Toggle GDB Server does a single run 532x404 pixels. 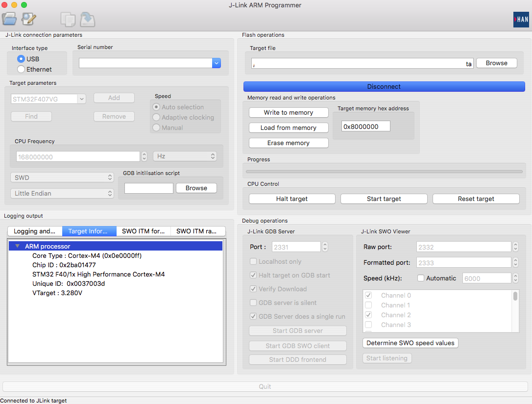[x=253, y=316]
